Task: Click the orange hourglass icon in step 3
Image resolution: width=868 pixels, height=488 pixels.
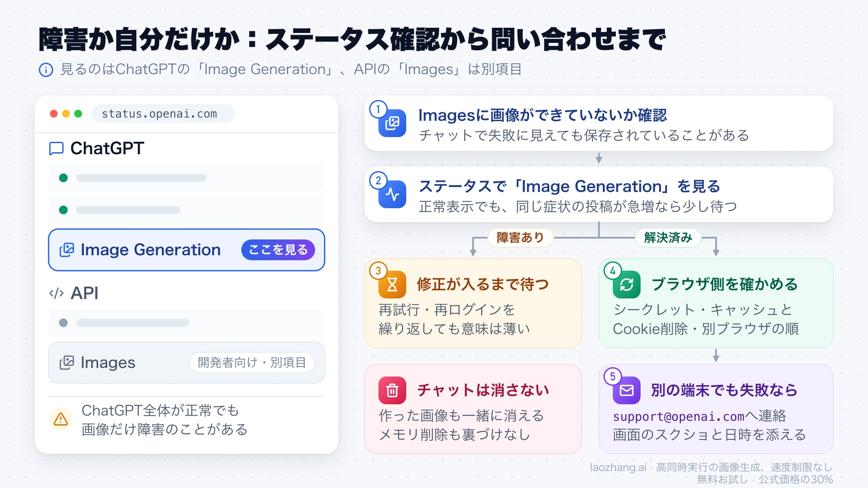Action: point(392,285)
